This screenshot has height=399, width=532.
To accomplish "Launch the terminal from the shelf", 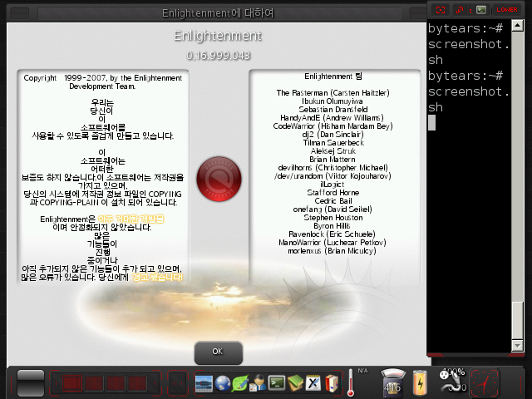I will click(277, 383).
